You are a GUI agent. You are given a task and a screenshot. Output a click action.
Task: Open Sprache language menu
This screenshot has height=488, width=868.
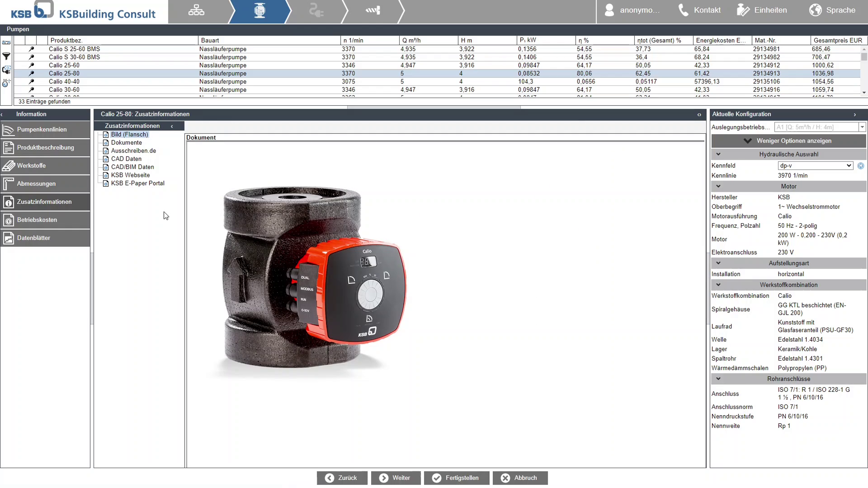click(832, 10)
